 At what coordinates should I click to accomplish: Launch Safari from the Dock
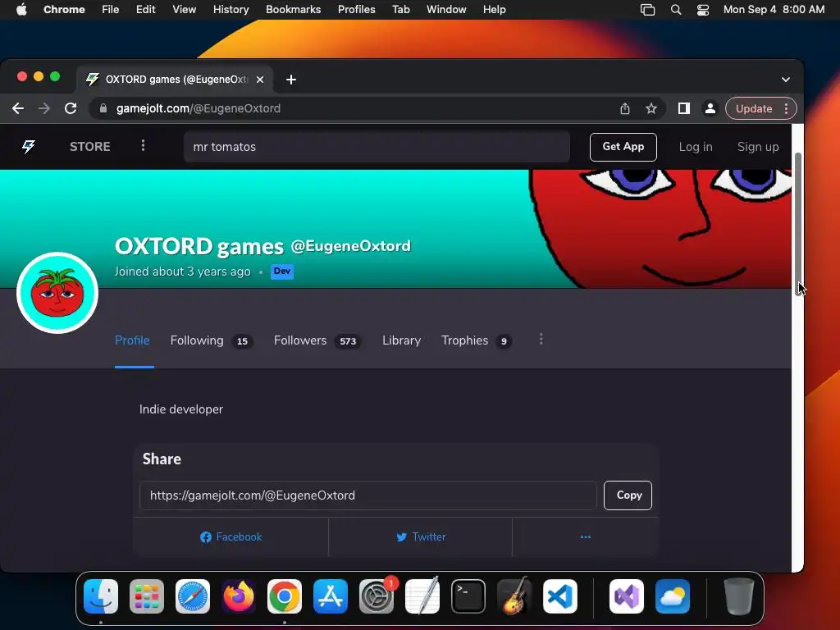(193, 596)
